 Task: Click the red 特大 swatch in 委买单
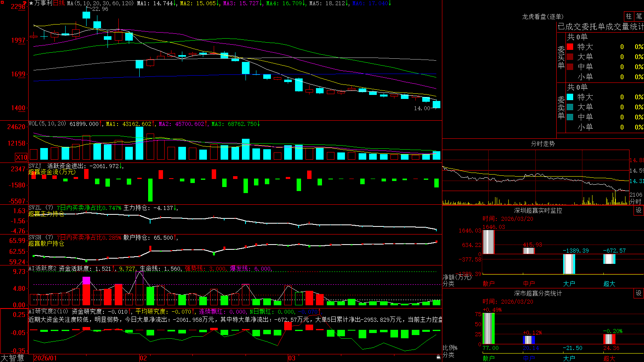tap(570, 47)
